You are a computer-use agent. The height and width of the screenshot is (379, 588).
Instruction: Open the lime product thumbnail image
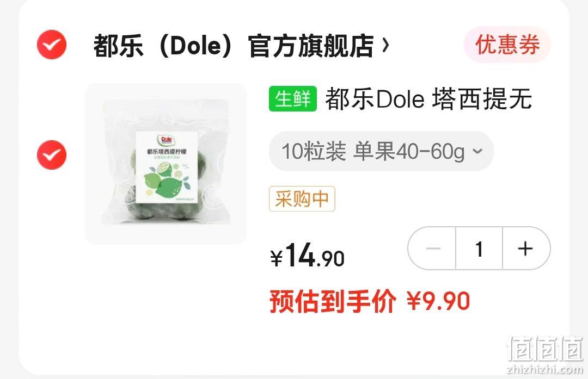coord(166,164)
